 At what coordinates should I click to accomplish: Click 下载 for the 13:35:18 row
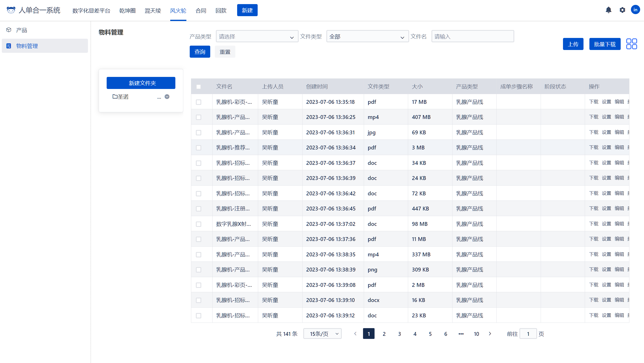(594, 102)
